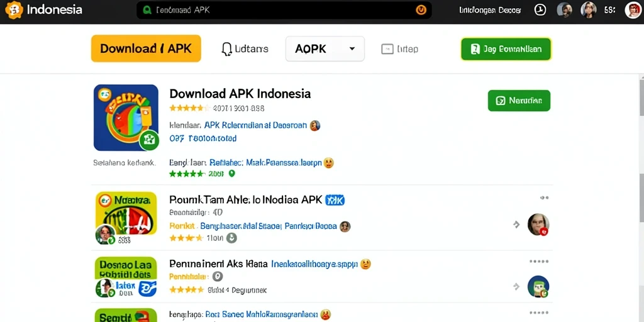Click small avatar ending second app link row

point(345,226)
